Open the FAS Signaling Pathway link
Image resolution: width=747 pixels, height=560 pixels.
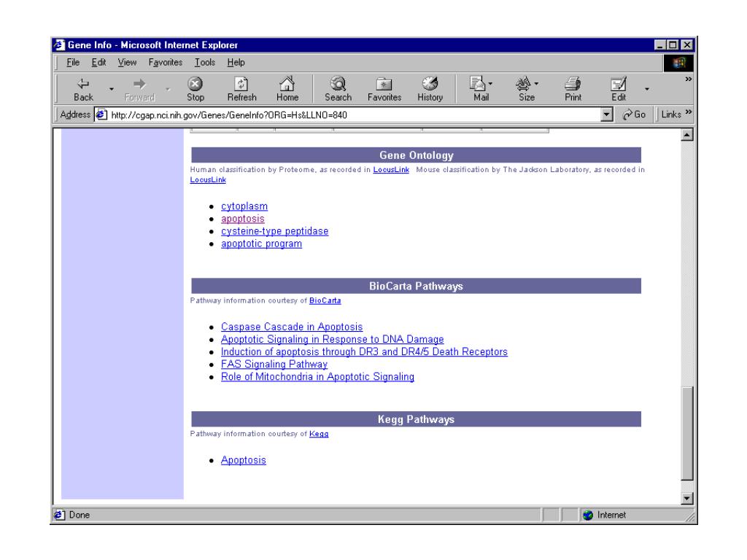tap(274, 364)
